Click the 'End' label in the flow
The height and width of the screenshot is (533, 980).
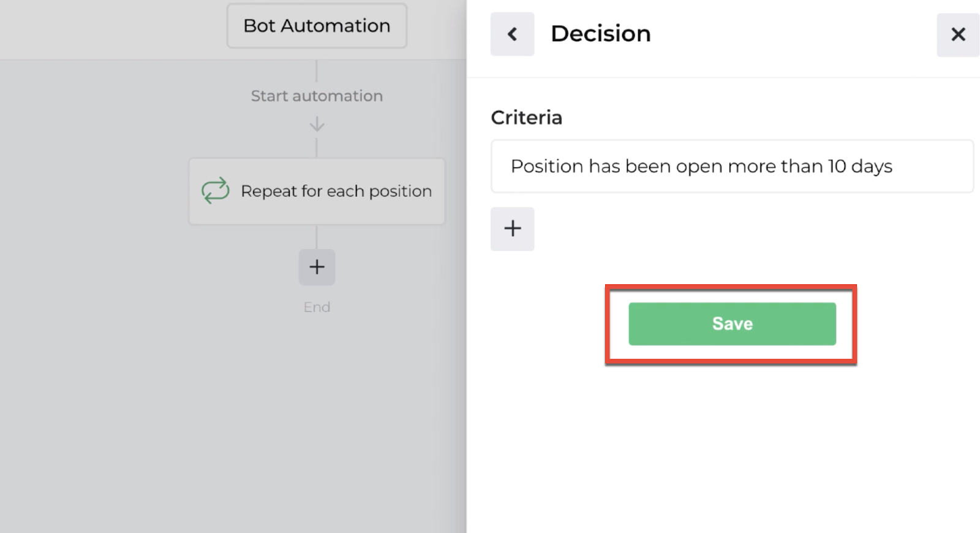tap(317, 307)
